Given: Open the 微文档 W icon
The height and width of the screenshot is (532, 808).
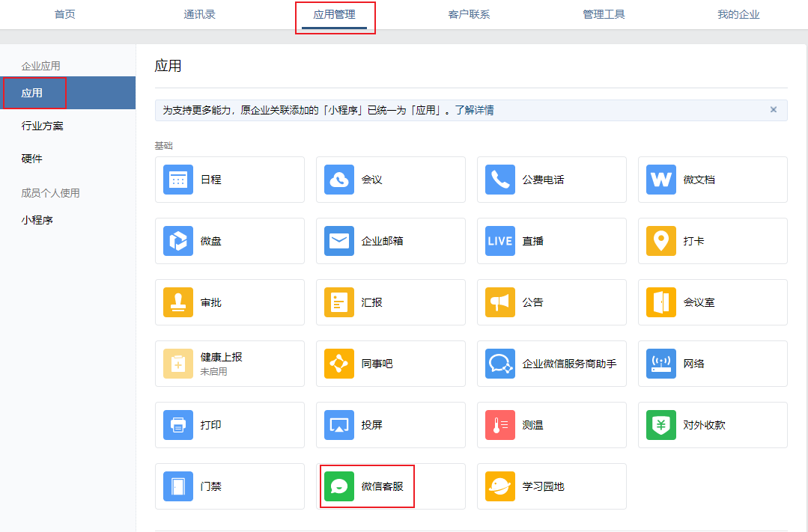Looking at the screenshot, I should [661, 180].
